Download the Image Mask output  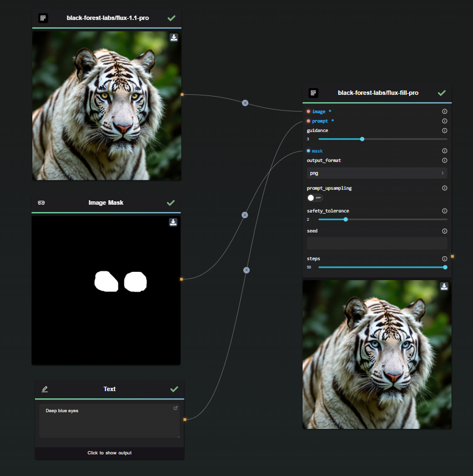point(173,222)
